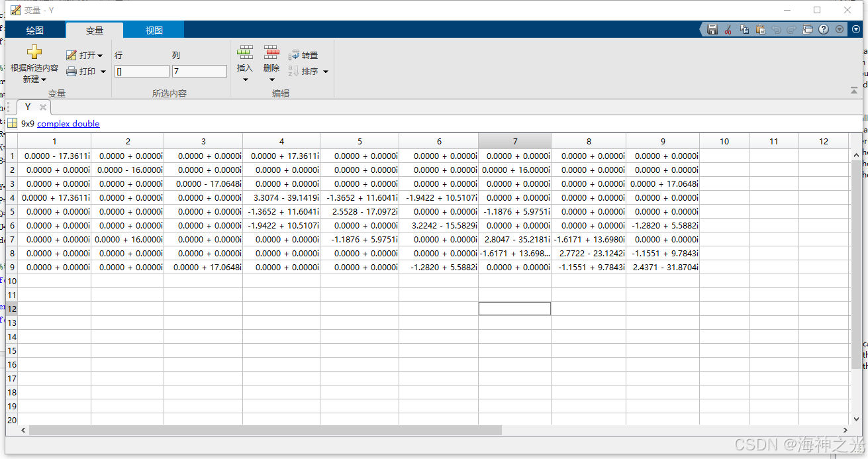The image size is (868, 459).
Task: Select cell 2.8047 - 35.2181i
Action: coord(514,239)
